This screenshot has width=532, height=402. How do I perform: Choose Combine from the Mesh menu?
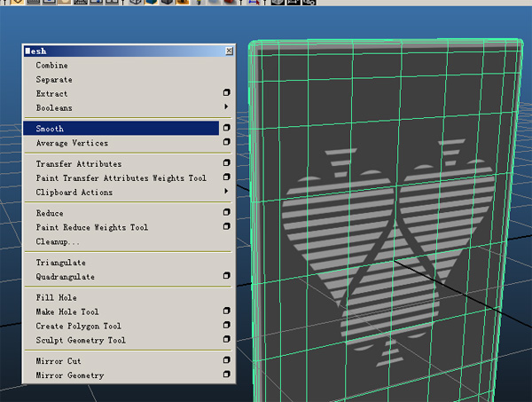coord(51,66)
